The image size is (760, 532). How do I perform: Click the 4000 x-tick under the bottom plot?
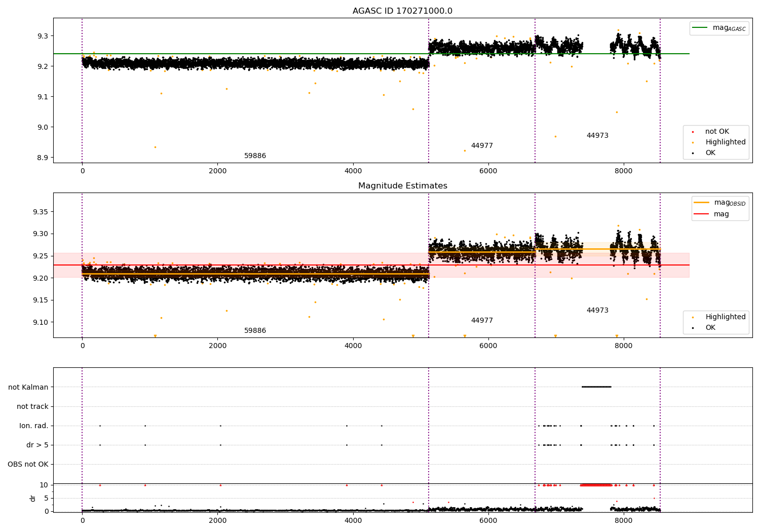(353, 521)
